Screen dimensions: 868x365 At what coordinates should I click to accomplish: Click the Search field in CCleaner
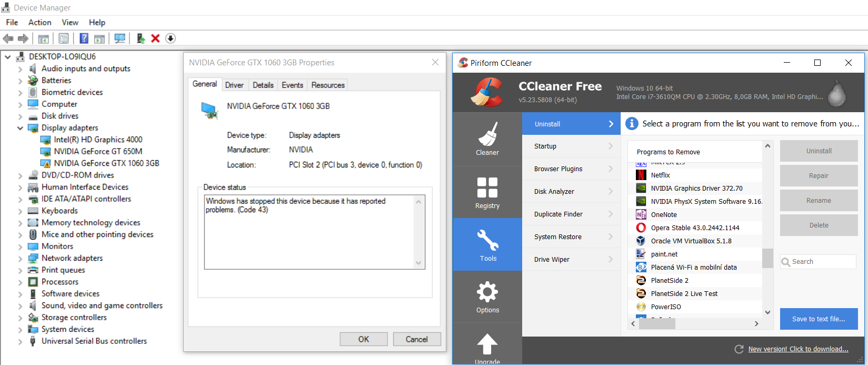(x=819, y=262)
